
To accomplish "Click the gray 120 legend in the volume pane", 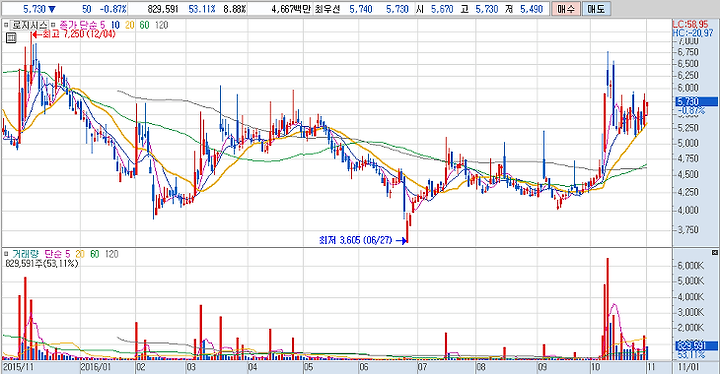I will [x=112, y=254].
